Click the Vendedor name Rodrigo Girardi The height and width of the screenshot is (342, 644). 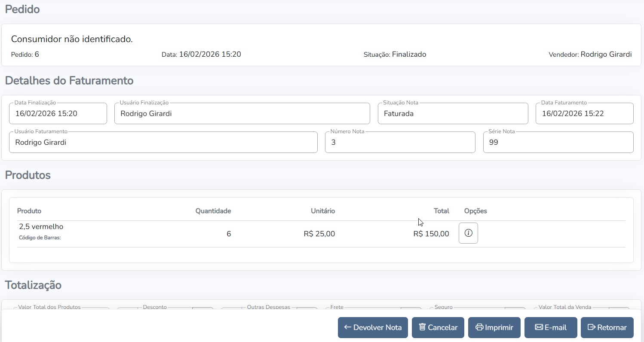tap(606, 55)
